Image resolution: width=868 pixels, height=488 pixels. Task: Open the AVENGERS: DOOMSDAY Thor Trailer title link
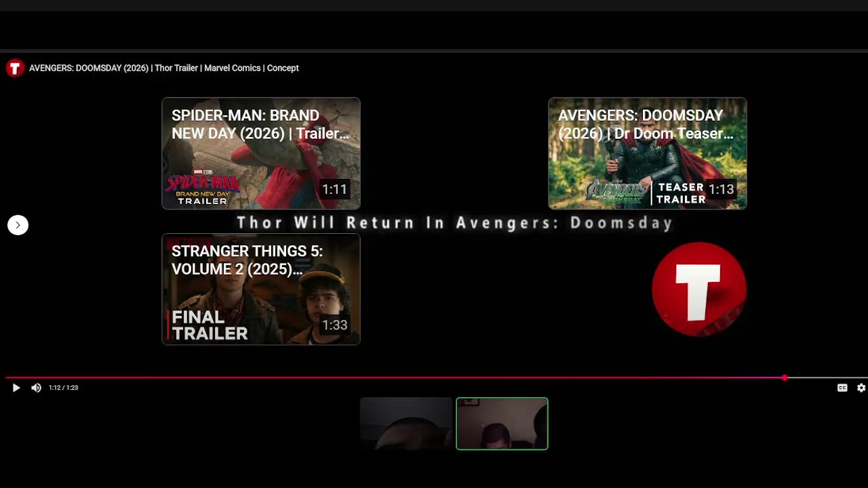click(x=164, y=68)
